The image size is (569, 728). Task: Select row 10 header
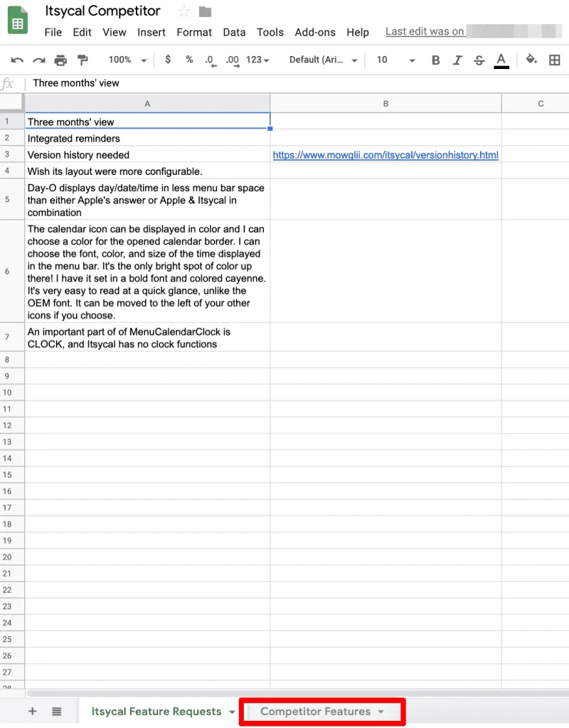pyautogui.click(x=12, y=392)
